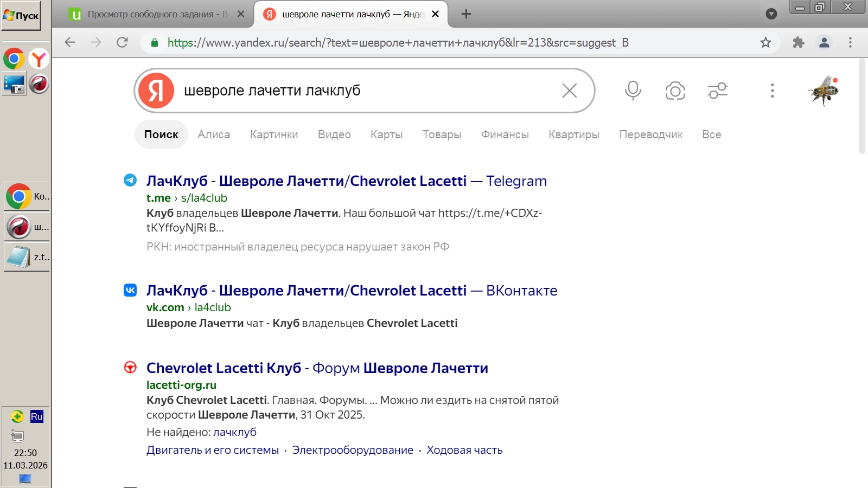
Task: Clear the search query with X
Action: click(569, 91)
